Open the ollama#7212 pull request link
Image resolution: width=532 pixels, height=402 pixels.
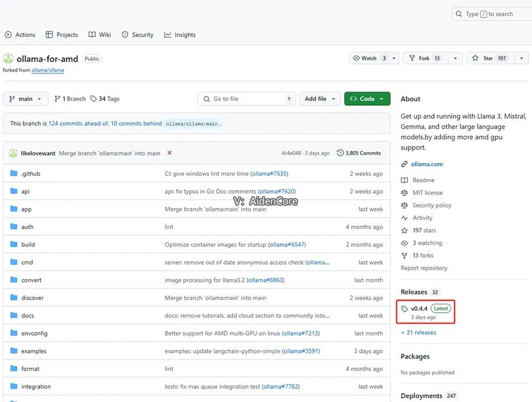click(x=301, y=333)
